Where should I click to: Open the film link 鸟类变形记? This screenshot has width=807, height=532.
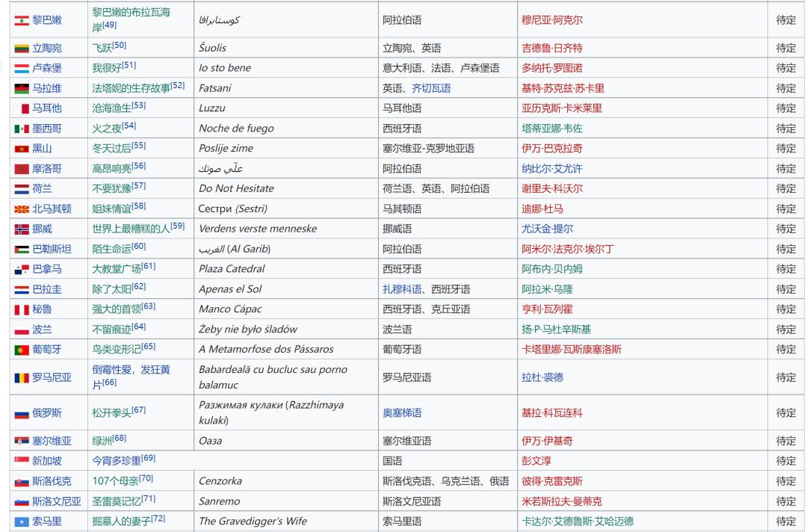(x=117, y=350)
